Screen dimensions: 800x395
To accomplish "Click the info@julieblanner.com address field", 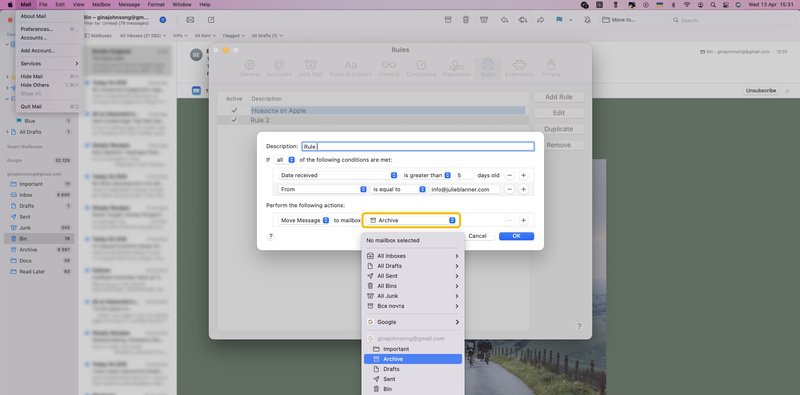I will click(464, 189).
